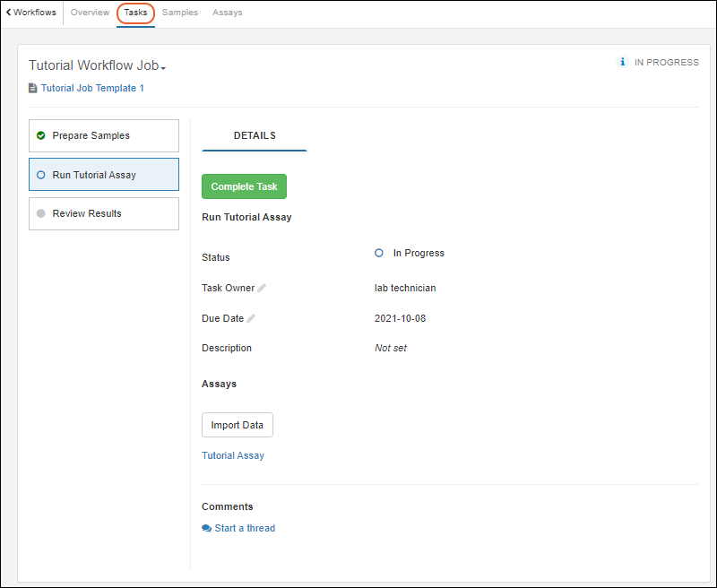Screen dimensions: 717x588
Task: Open the Tutorial Assay link
Action: click(233, 456)
